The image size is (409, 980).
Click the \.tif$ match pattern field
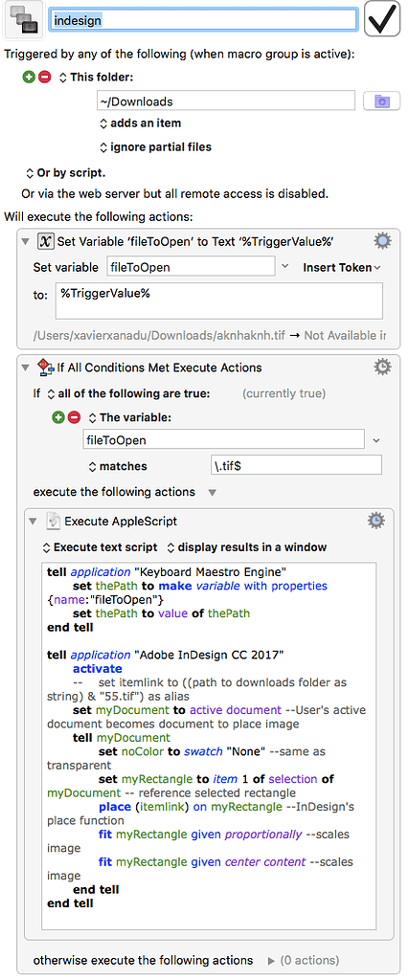pyautogui.click(x=296, y=466)
